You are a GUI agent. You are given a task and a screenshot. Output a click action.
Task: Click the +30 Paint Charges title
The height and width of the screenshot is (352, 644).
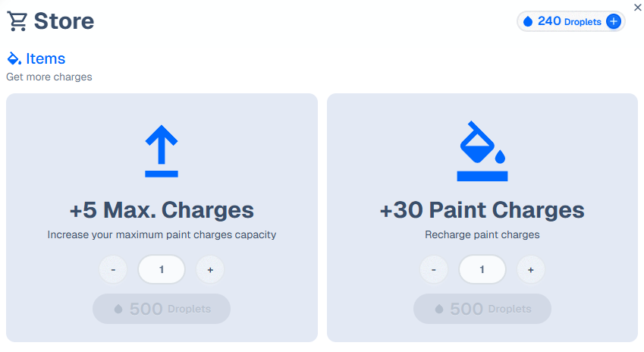tap(482, 210)
